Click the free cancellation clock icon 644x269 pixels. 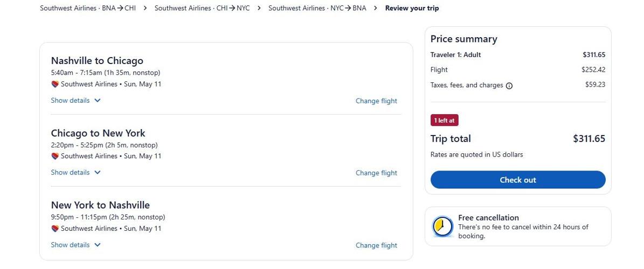(x=443, y=226)
